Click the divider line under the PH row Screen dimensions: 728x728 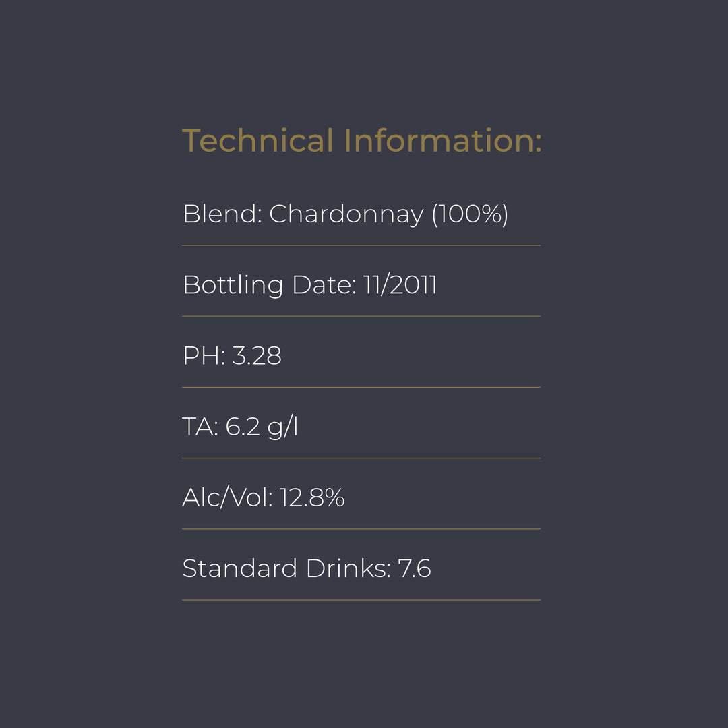coord(361,387)
